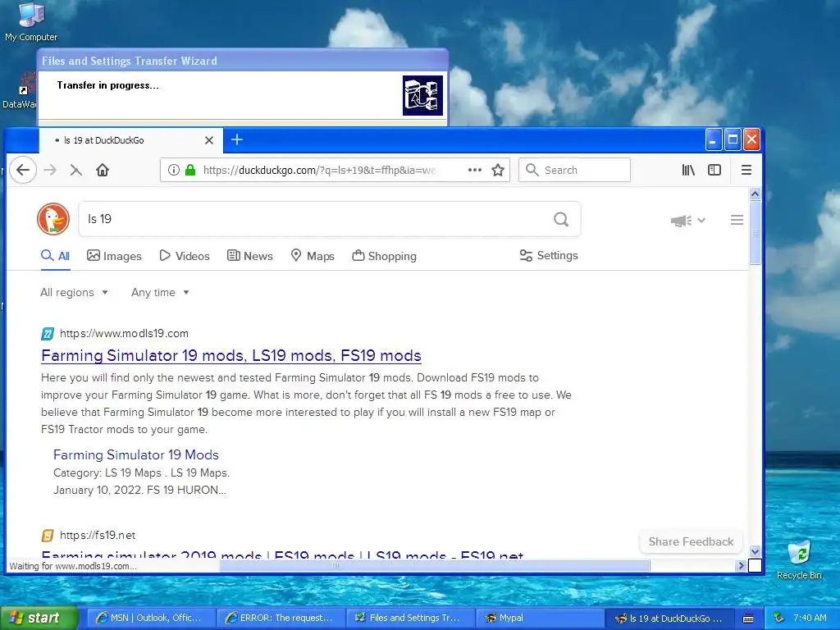Screen dimensions: 840x630
Task: Submit search with DuckDuckGo magnifier icon
Action: click(x=561, y=219)
